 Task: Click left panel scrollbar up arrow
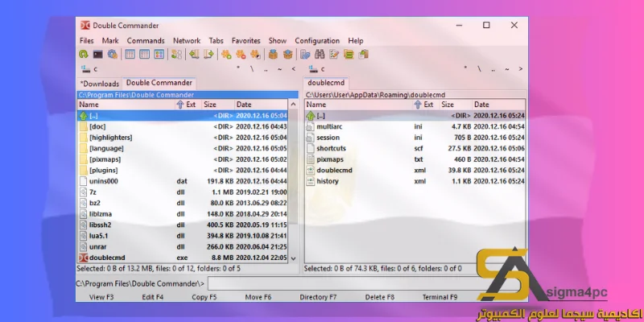pos(293,105)
